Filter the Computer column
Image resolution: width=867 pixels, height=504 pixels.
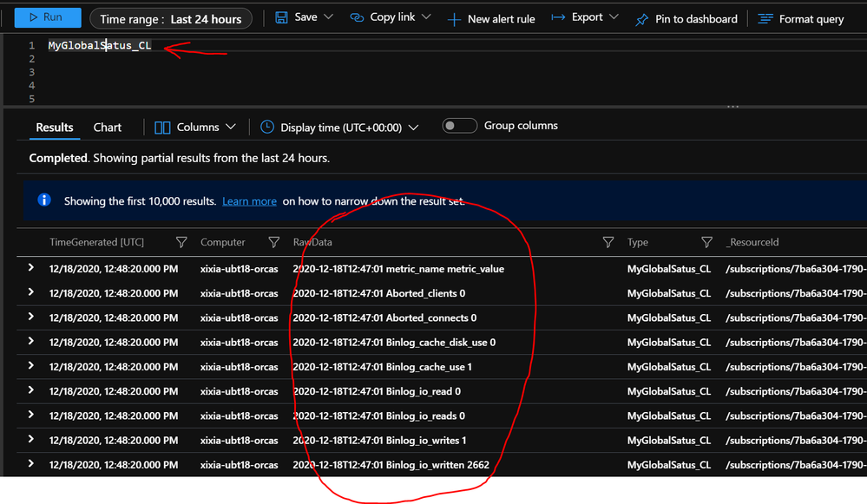pyautogui.click(x=273, y=242)
